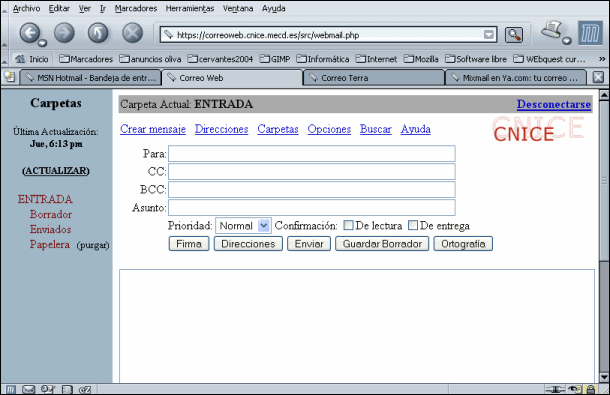Switch to the Correo Terra tab
610x395 pixels.
[x=373, y=77]
